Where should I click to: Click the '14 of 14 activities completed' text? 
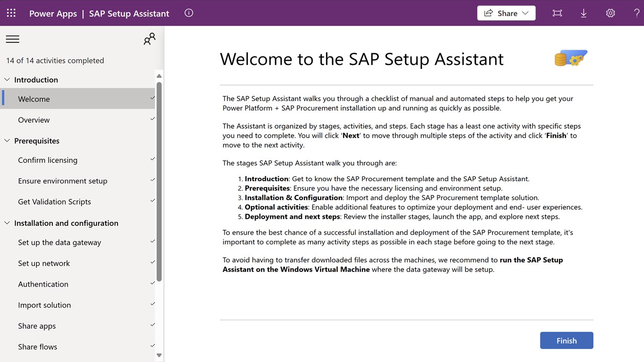click(55, 60)
